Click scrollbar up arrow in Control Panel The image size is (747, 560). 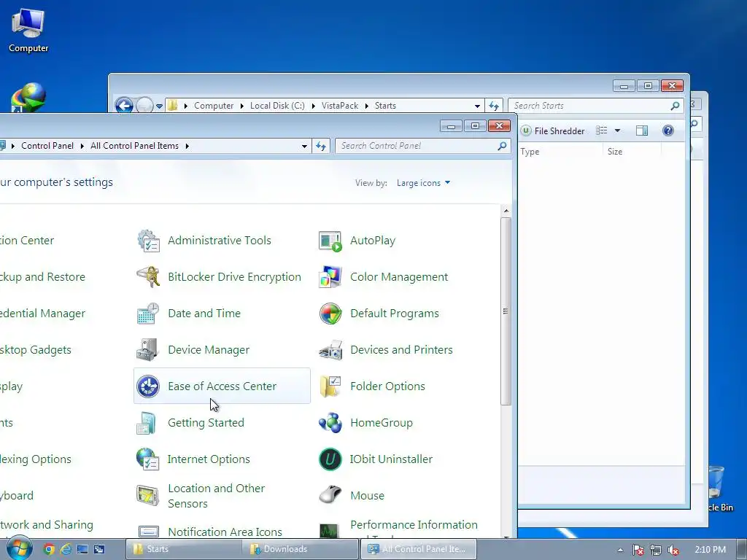click(506, 211)
